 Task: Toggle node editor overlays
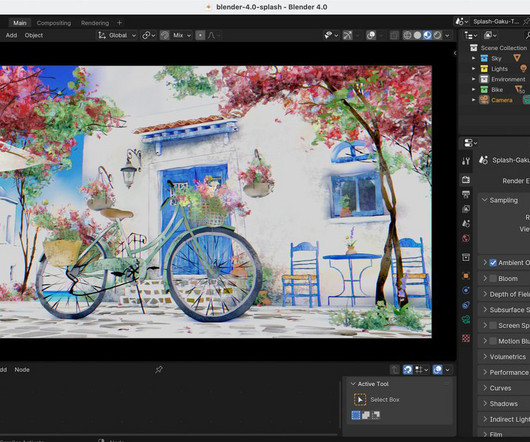tap(437, 370)
